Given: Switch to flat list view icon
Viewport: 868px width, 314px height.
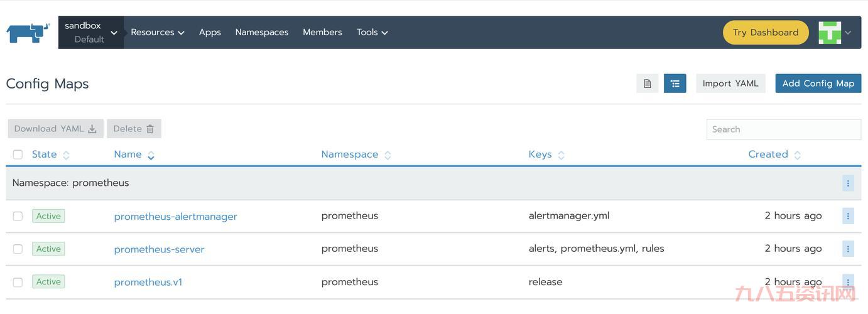Looking at the screenshot, I should 647,84.
